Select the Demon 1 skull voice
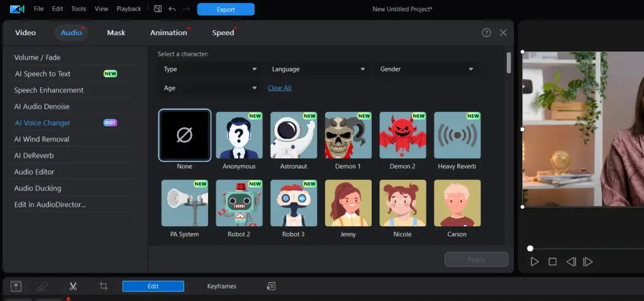This screenshot has height=301, width=644. (x=348, y=135)
